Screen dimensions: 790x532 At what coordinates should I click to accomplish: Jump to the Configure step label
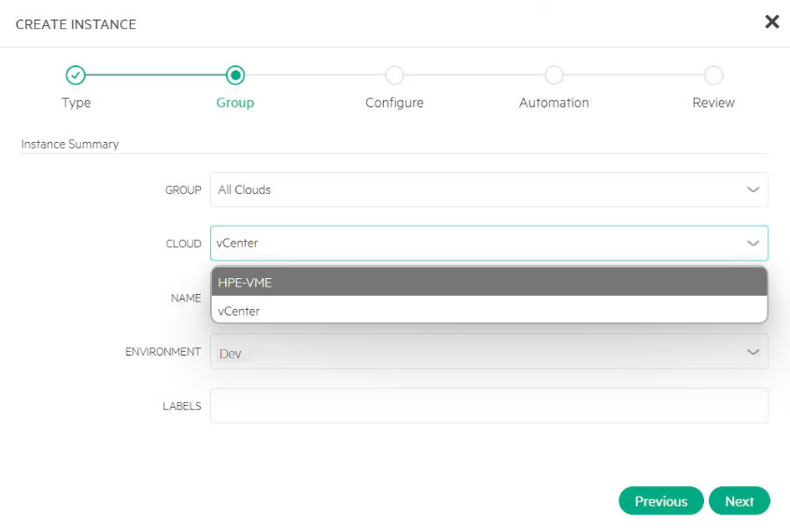(x=394, y=103)
